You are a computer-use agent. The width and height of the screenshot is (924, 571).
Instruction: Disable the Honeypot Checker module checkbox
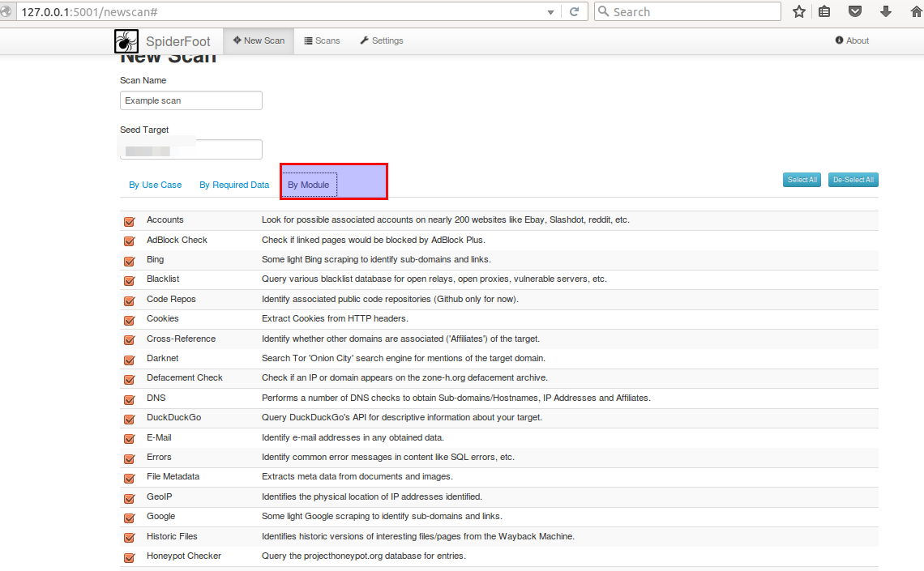click(x=130, y=557)
